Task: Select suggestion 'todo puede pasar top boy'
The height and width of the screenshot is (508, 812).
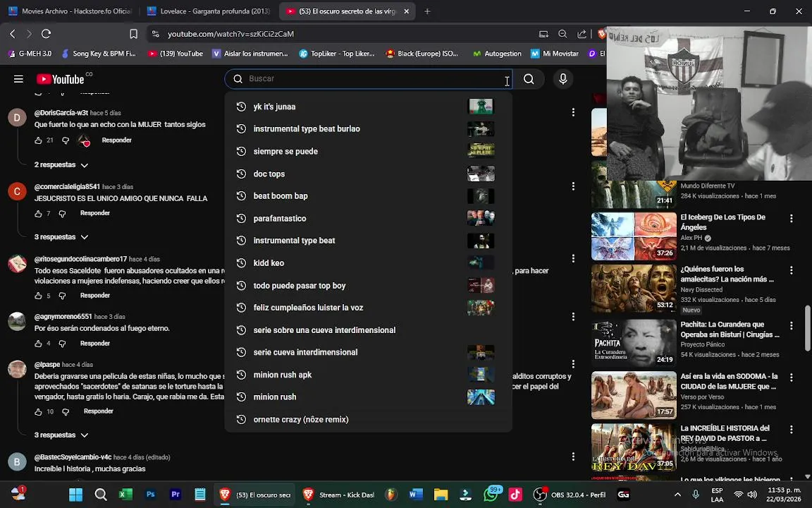Action: click(368, 285)
